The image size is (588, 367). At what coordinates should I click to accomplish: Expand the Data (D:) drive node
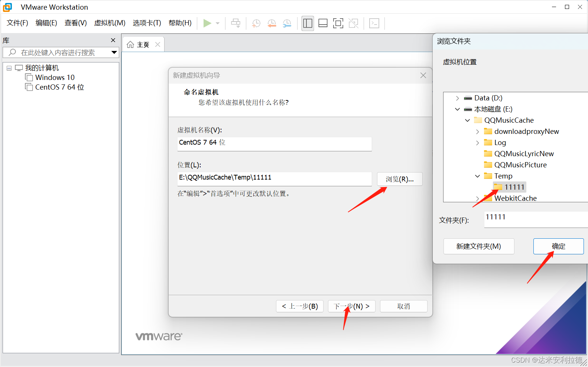[x=458, y=98]
